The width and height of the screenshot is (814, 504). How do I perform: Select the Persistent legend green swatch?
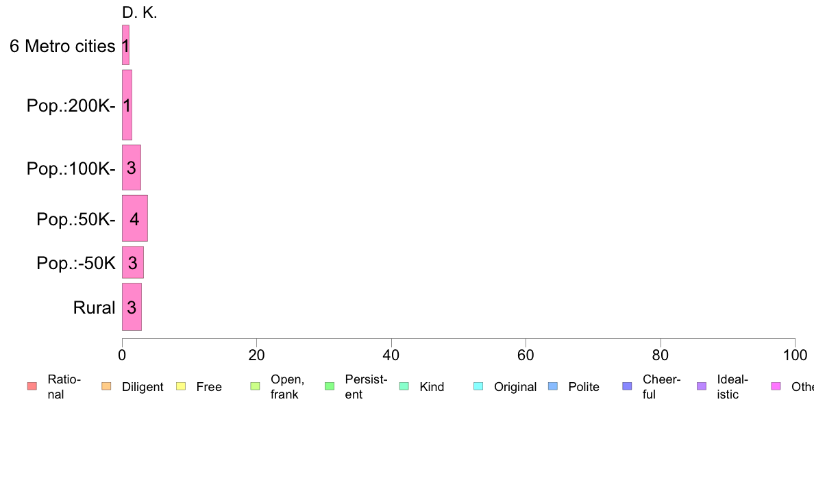(x=330, y=386)
